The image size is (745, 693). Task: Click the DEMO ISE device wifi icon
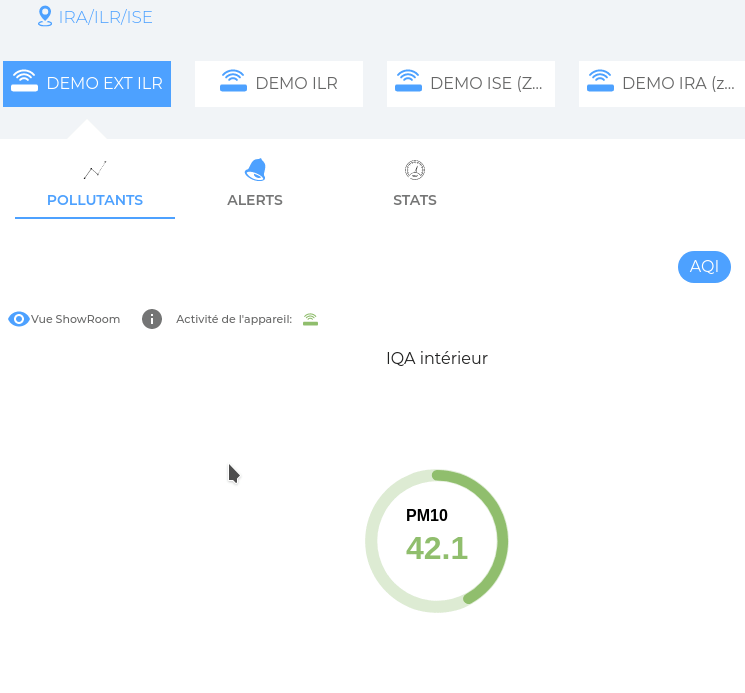[x=408, y=81]
